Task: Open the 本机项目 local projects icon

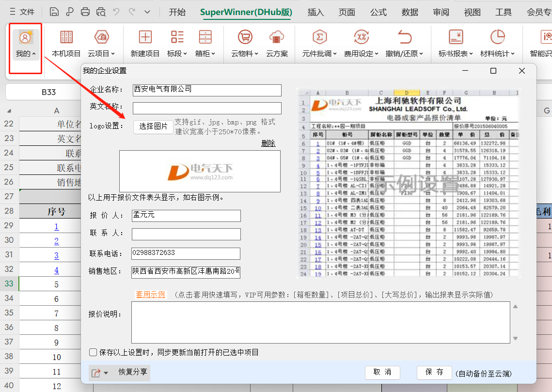Action: click(66, 44)
